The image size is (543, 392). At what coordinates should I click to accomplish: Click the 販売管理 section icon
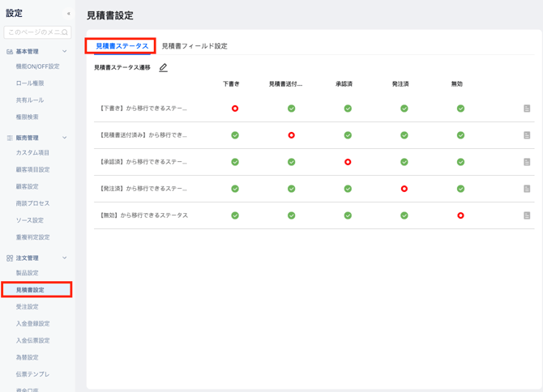point(10,138)
